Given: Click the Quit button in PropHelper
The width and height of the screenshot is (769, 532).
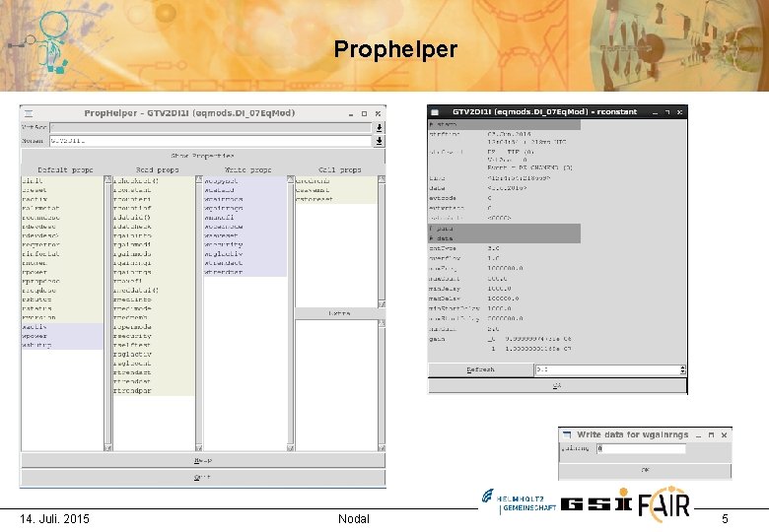Looking at the screenshot, I should pyautogui.click(x=202, y=477).
